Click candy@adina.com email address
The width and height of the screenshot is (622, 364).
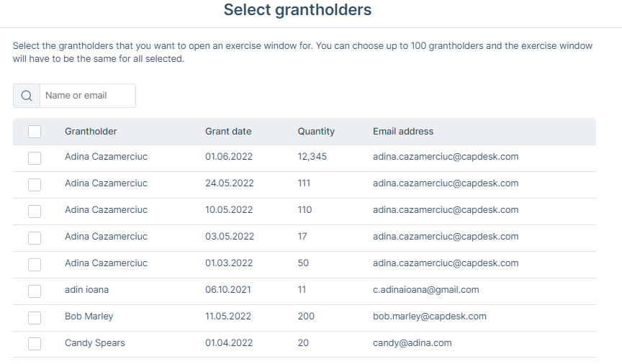[x=413, y=343]
